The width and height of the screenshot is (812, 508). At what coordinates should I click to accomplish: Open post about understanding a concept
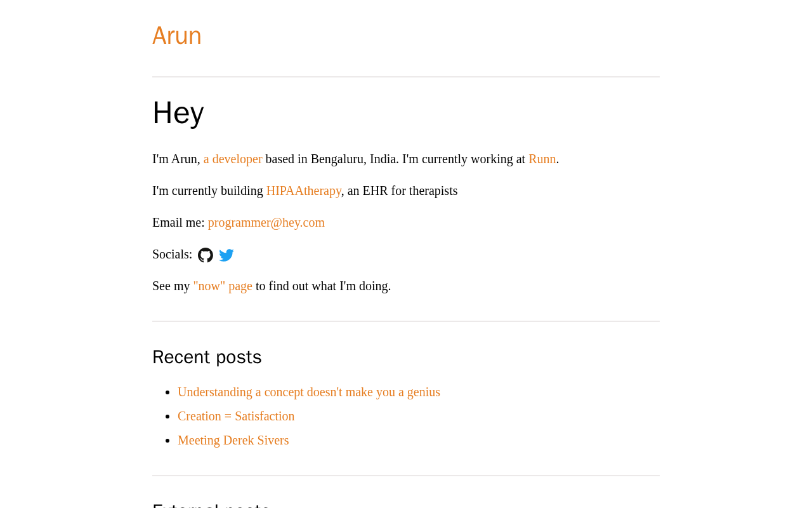pos(309,392)
